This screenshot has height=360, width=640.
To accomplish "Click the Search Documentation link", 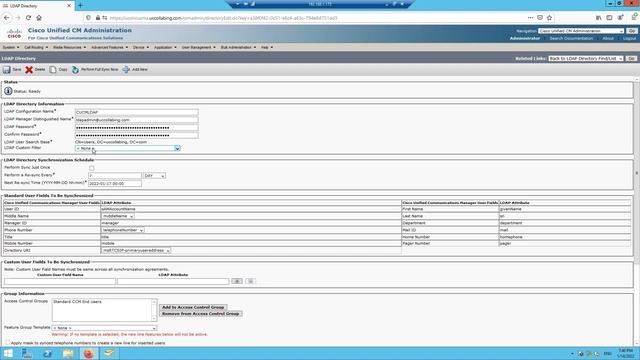I will [571, 38].
